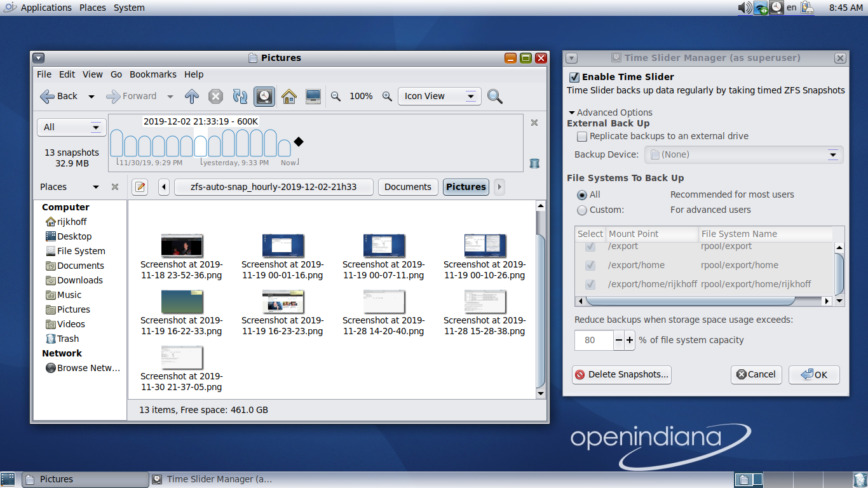Toggle the Time Slider clock toolbar button
The image size is (868, 488).
[264, 96]
